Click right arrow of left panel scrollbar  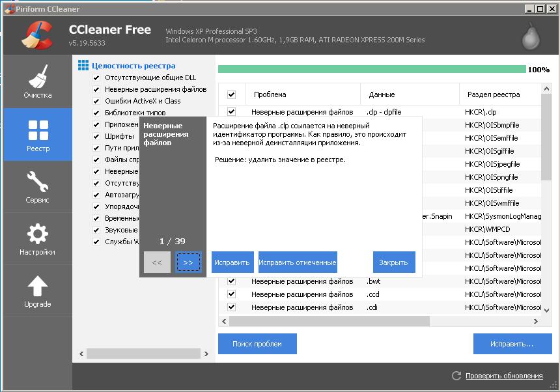click(206, 354)
